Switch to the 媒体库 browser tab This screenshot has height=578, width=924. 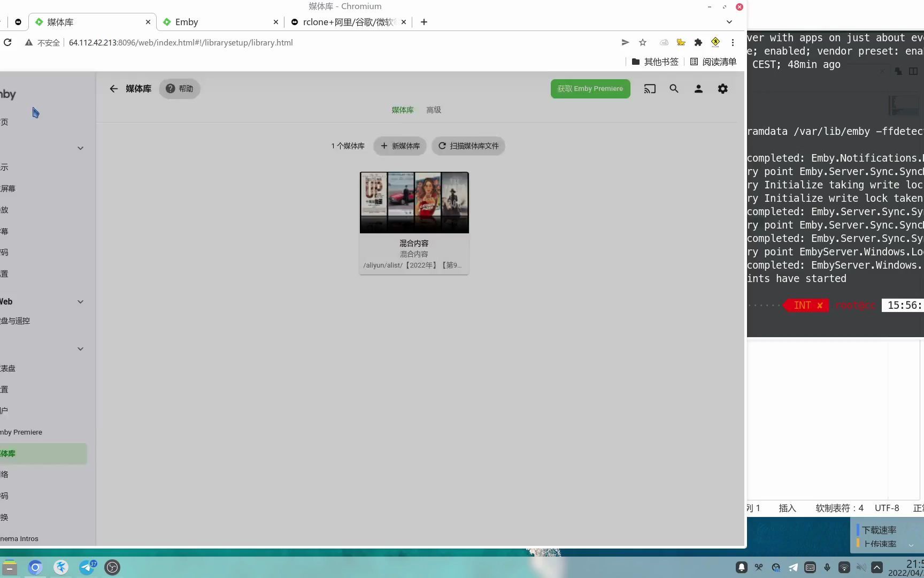tap(91, 22)
